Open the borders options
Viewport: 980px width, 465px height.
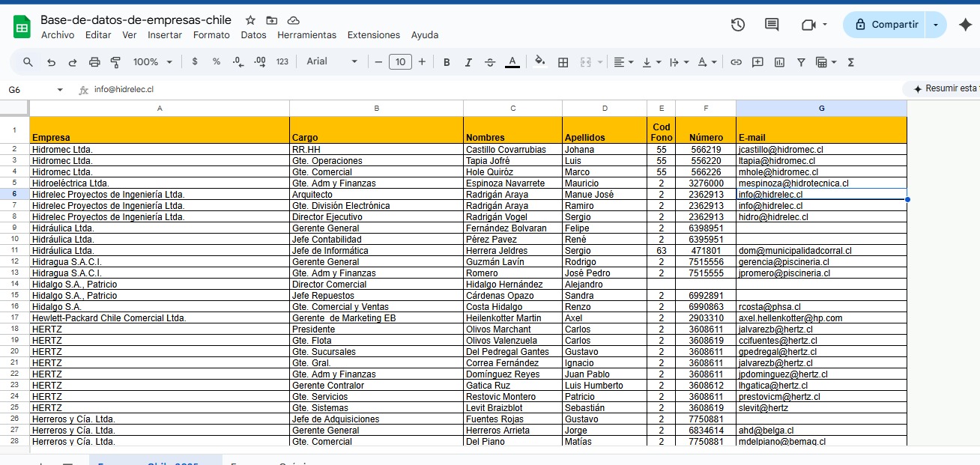563,62
